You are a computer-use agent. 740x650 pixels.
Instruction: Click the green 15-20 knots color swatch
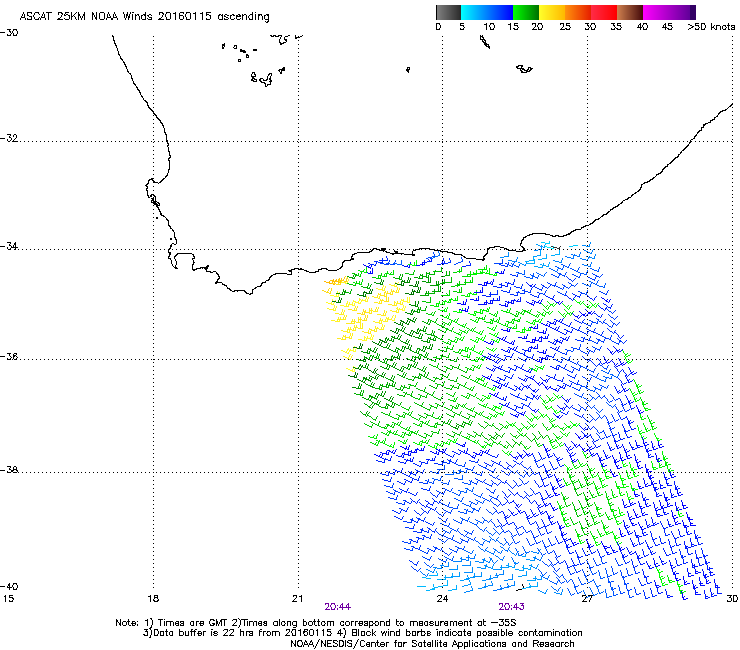[526, 12]
